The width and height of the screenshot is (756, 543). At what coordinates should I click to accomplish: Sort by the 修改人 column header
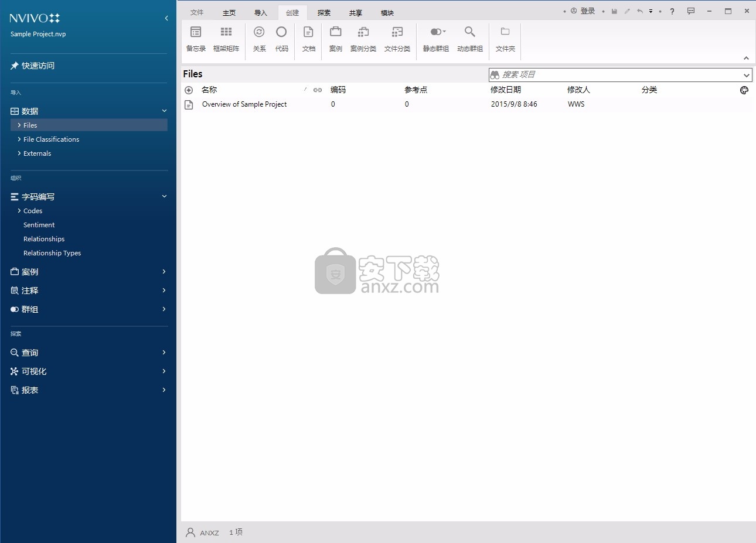pos(578,90)
